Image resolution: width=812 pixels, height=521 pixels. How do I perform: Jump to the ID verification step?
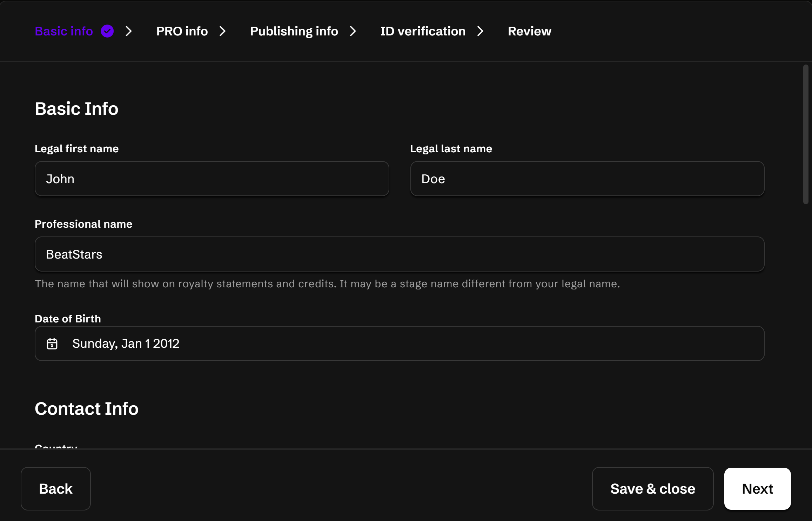tap(423, 31)
